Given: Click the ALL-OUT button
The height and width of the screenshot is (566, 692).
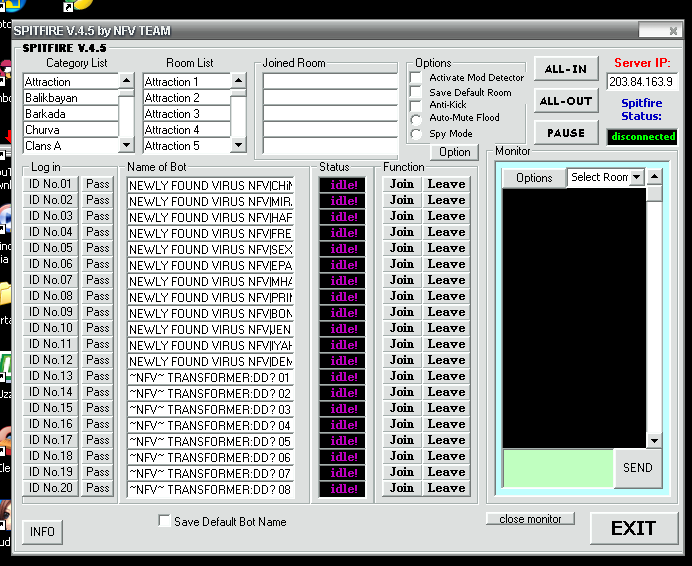Looking at the screenshot, I should click(x=566, y=101).
